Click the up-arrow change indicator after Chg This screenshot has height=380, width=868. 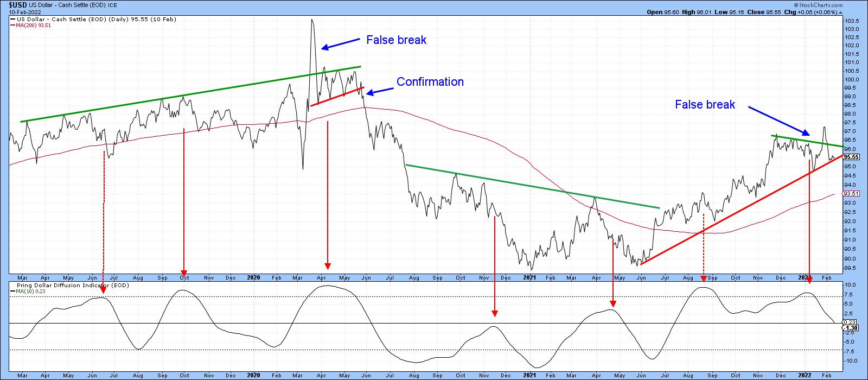(x=839, y=11)
